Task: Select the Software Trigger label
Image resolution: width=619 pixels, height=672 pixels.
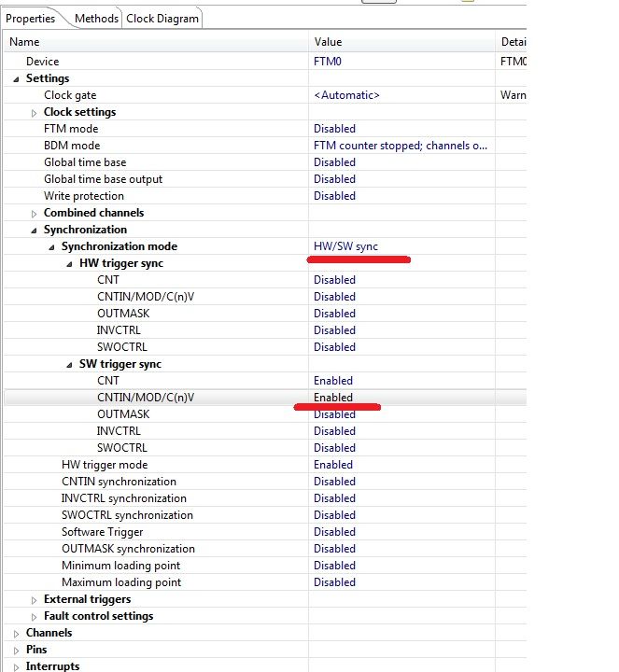Action: click(x=102, y=532)
